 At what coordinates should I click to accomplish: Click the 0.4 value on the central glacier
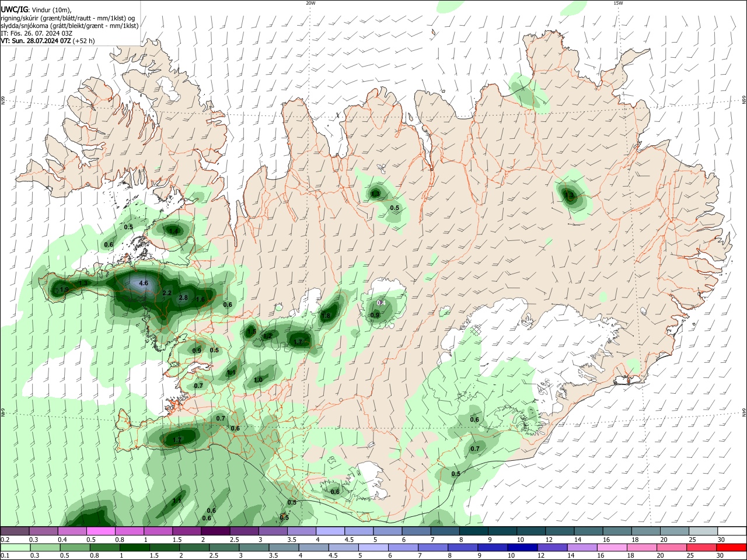pos(381,303)
